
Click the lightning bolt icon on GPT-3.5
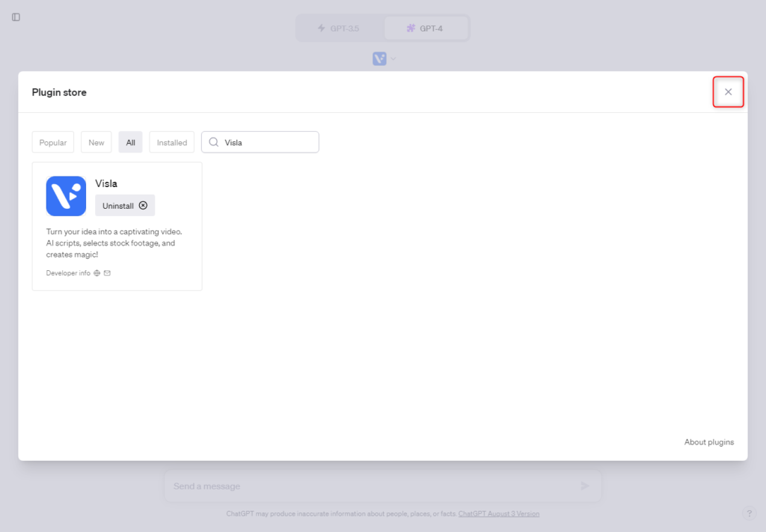[x=322, y=28]
